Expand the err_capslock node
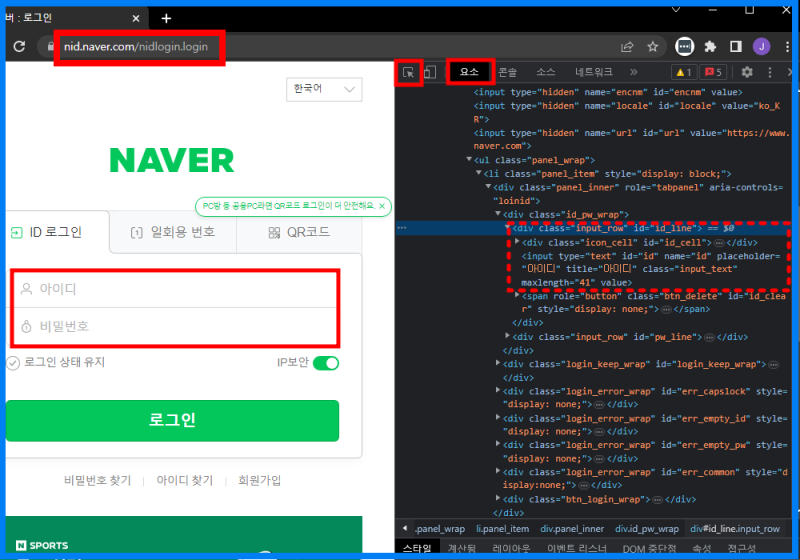The image size is (800, 560). (x=497, y=390)
